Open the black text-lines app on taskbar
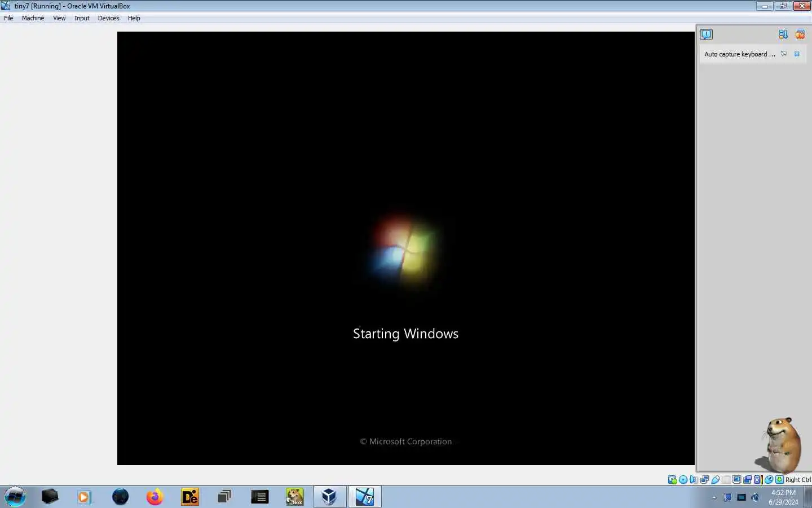812x508 pixels. pyautogui.click(x=259, y=497)
